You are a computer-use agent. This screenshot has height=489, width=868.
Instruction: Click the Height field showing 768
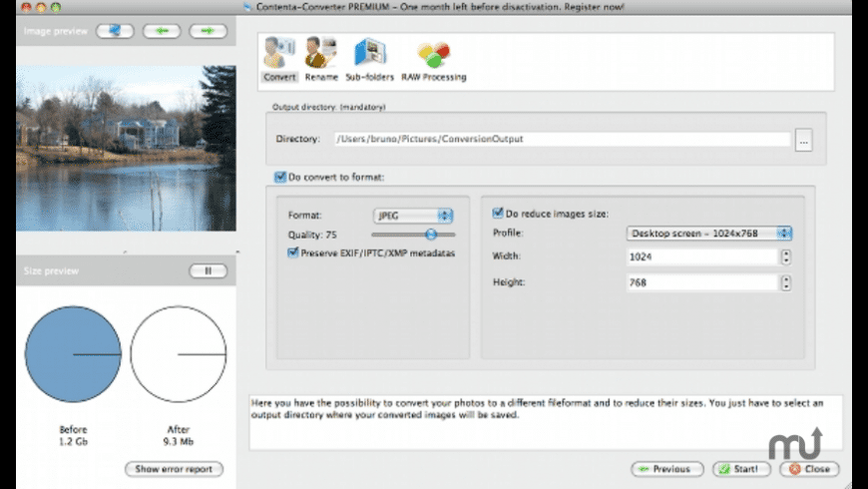(702, 282)
